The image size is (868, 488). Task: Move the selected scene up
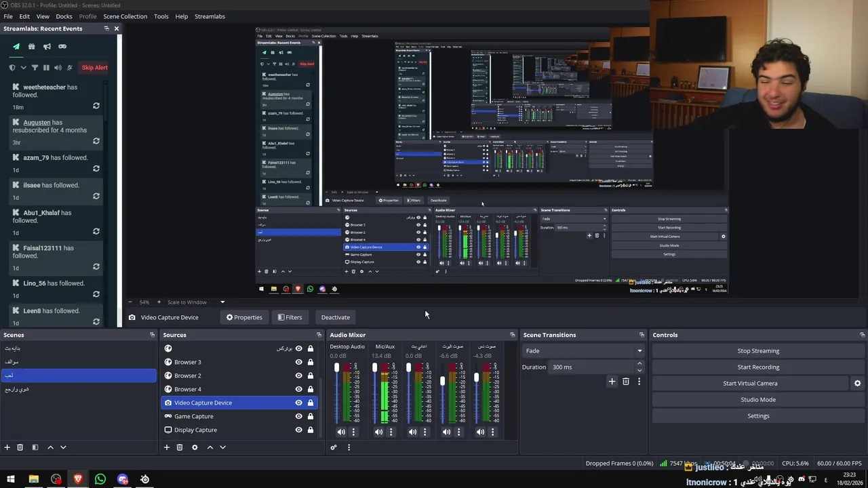click(x=50, y=447)
